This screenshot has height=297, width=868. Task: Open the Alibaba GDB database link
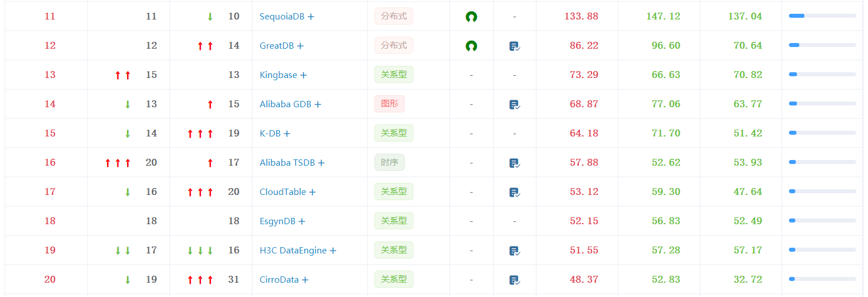pyautogui.click(x=285, y=104)
